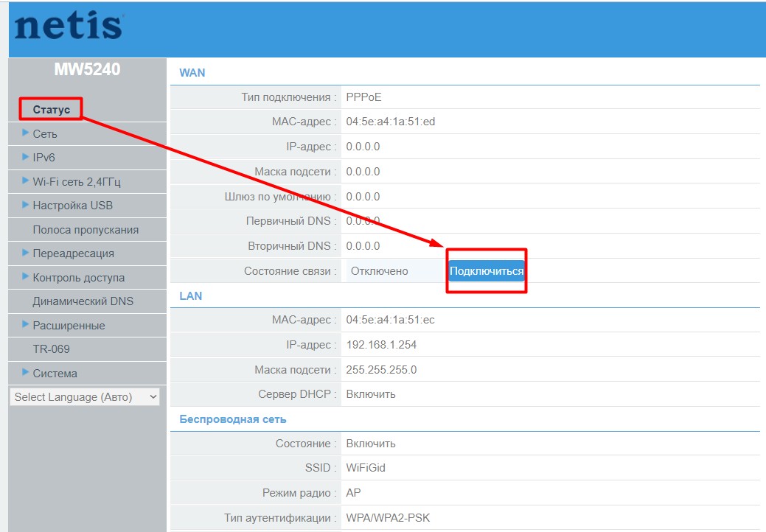Click the Тип подключения label
Viewport: 766px width, 532px height.
coord(289,97)
